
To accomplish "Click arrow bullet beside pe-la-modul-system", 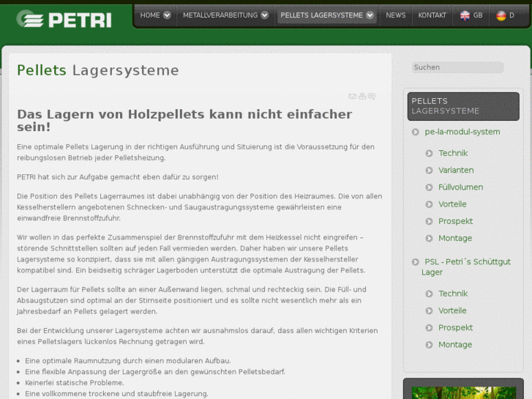I will tap(416, 132).
